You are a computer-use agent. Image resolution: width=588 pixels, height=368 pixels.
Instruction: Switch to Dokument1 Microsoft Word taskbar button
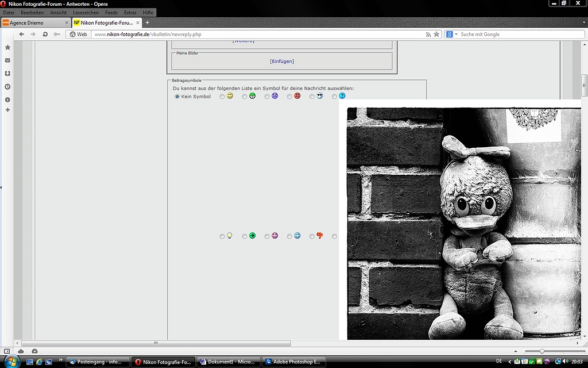point(228,362)
